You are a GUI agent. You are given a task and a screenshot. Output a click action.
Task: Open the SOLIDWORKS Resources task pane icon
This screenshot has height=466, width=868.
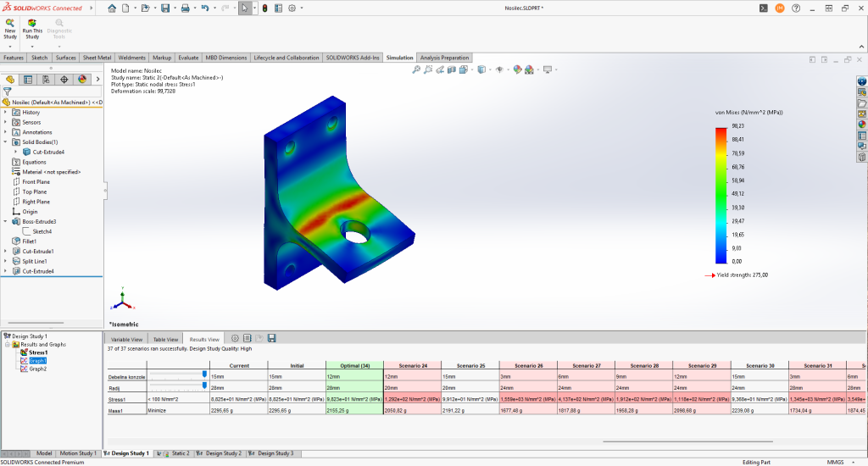coord(862,81)
